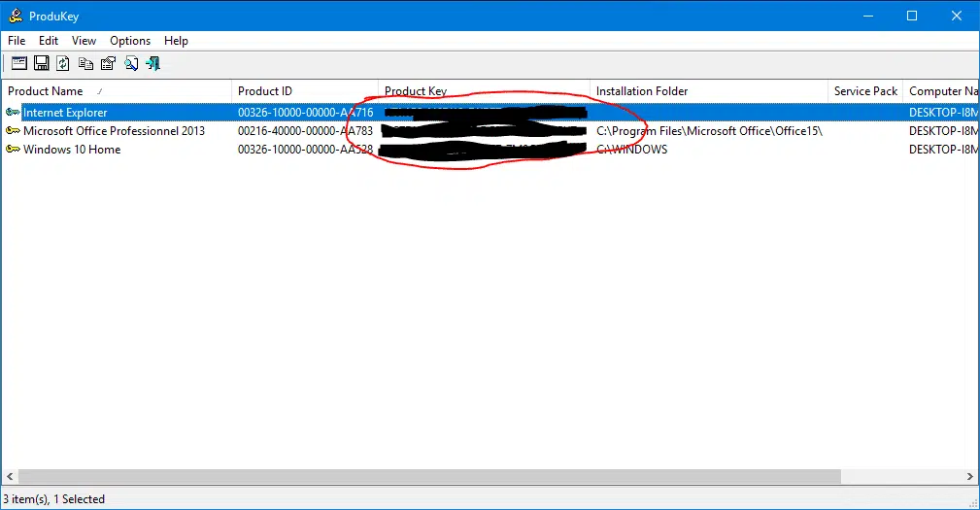Click the Windows 10 Home Product ID cell
The width and height of the screenshot is (980, 510).
click(x=306, y=150)
